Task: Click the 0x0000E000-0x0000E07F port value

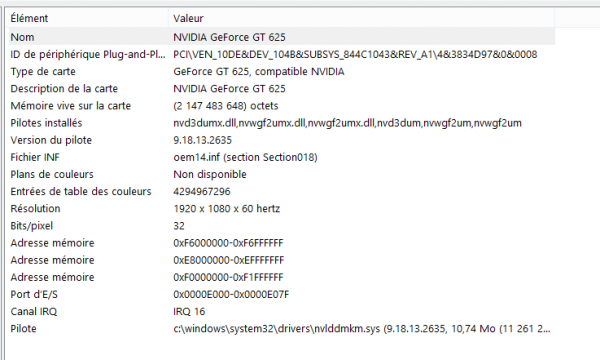Action: coord(231,295)
